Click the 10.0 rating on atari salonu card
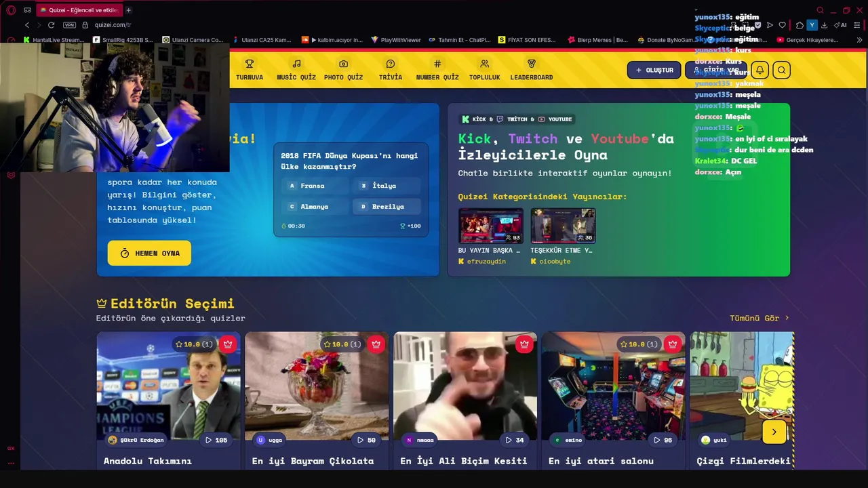 click(639, 344)
